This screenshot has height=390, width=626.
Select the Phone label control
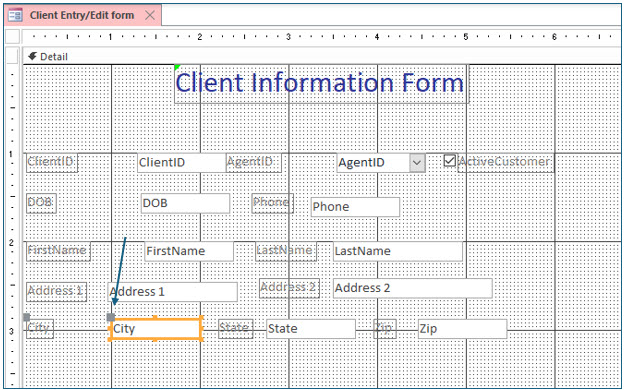pos(273,203)
